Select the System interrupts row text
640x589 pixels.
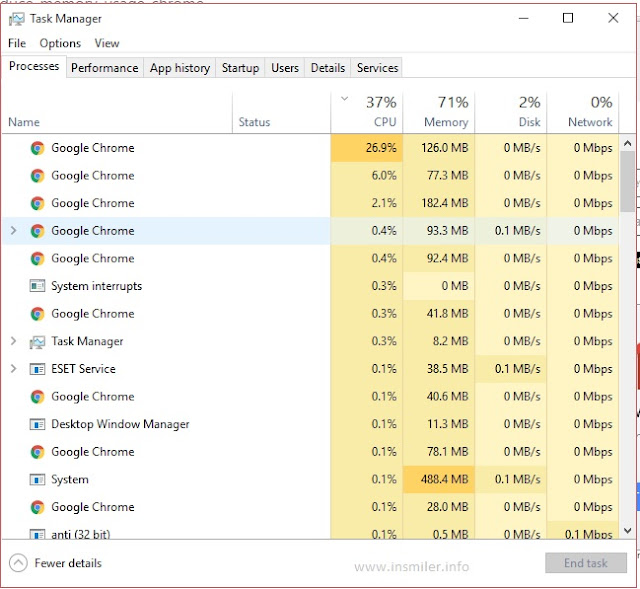(x=97, y=286)
